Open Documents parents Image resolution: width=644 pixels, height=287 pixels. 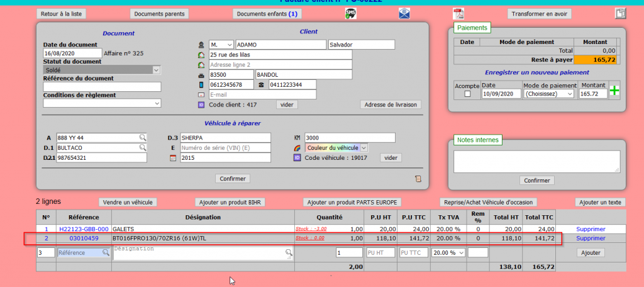160,14
